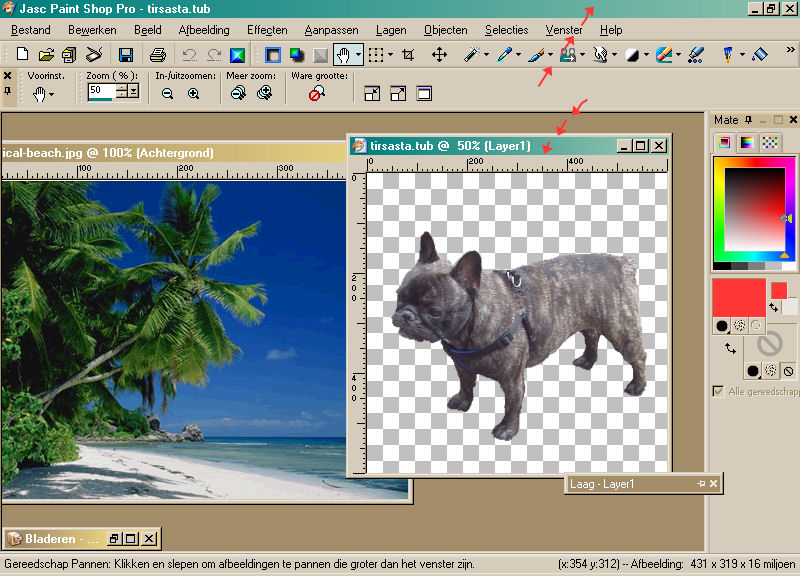Viewport: 800px width, 576px height.
Task: Open the Lagen menu
Action: pyautogui.click(x=391, y=30)
